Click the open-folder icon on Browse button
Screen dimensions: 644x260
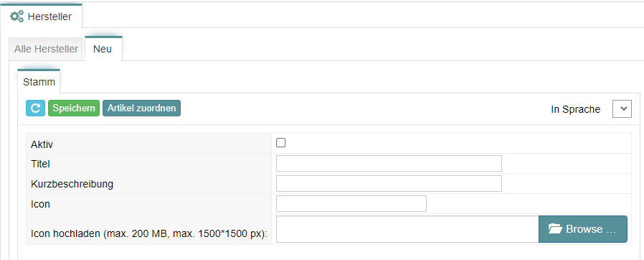555,228
